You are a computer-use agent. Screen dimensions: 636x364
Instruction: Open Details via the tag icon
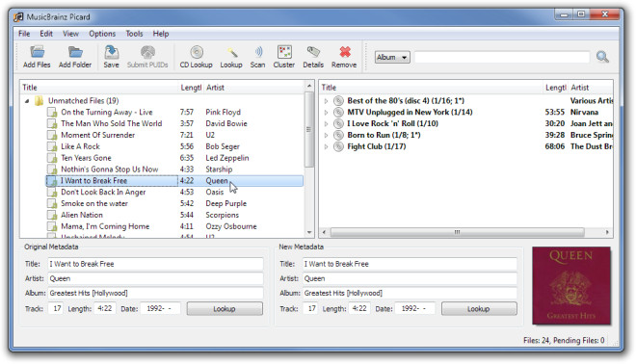313,52
